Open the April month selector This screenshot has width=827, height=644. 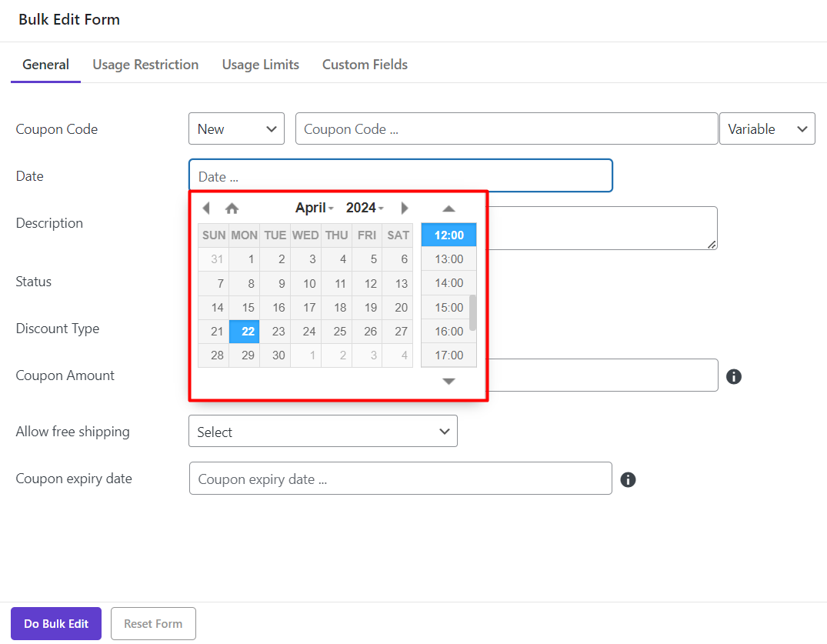pyautogui.click(x=314, y=208)
